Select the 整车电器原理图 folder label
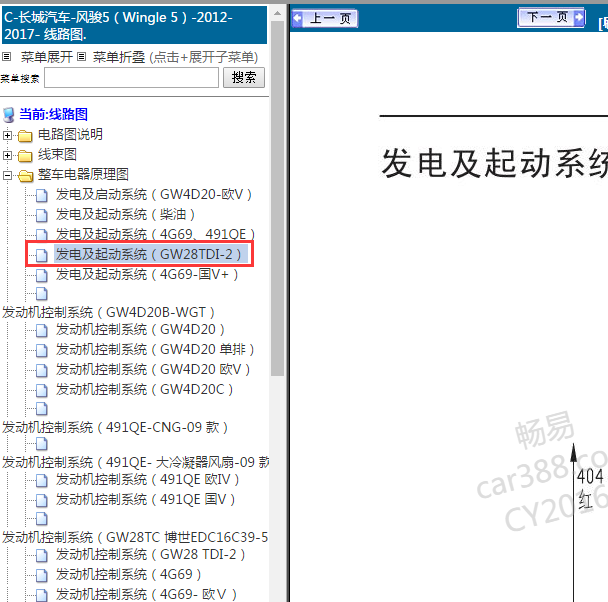Image resolution: width=608 pixels, height=602 pixels. [x=83, y=174]
